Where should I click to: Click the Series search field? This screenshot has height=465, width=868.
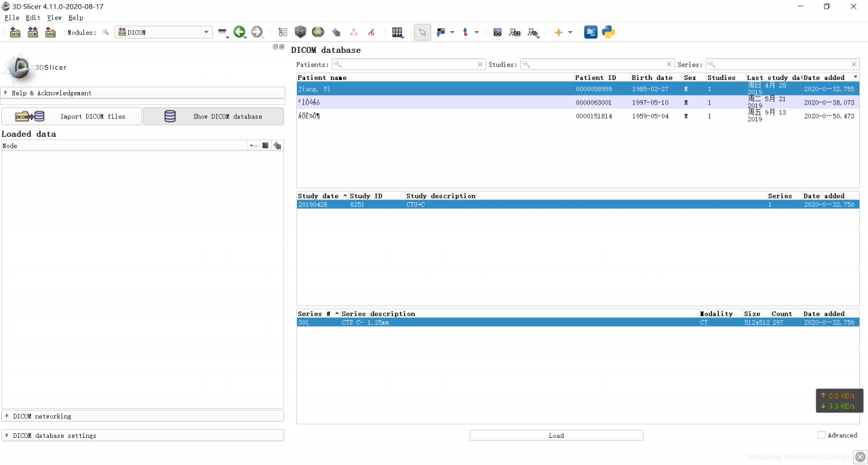pyautogui.click(x=783, y=64)
